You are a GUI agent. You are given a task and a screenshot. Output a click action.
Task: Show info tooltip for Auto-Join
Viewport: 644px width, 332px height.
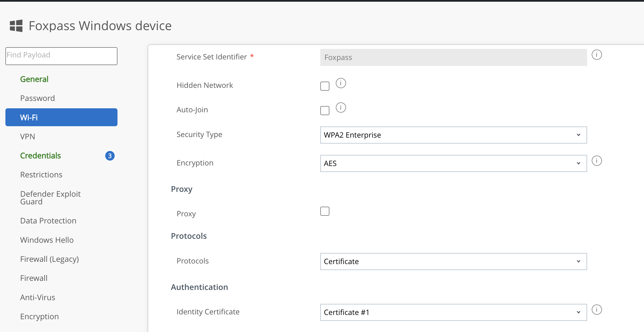tap(341, 107)
